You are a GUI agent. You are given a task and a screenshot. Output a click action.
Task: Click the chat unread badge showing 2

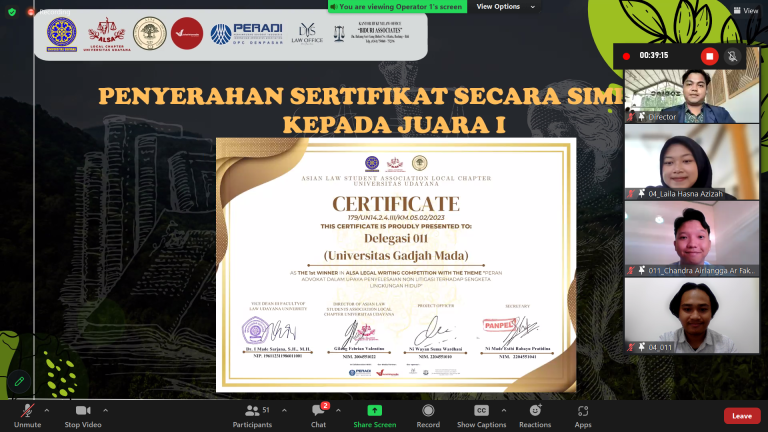325,406
